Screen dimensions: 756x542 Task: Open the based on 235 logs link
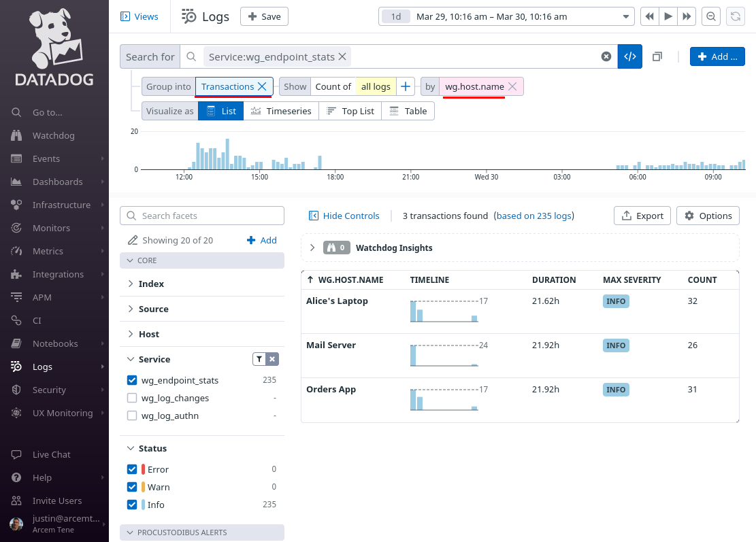coord(533,216)
